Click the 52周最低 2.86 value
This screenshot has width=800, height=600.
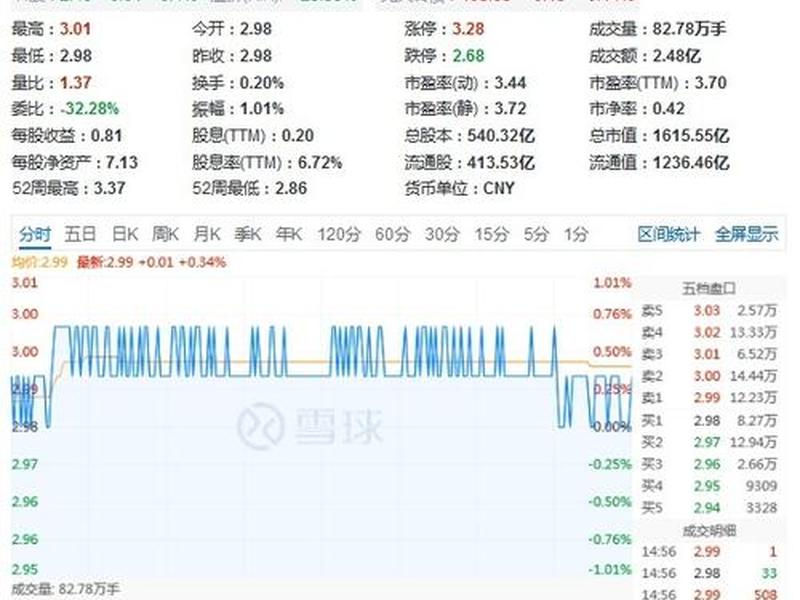(x=291, y=188)
